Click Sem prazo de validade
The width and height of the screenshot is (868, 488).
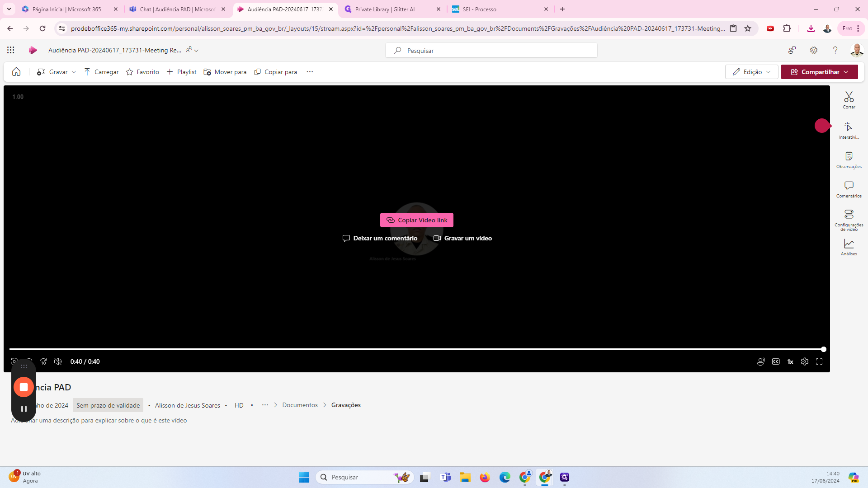coord(108,405)
